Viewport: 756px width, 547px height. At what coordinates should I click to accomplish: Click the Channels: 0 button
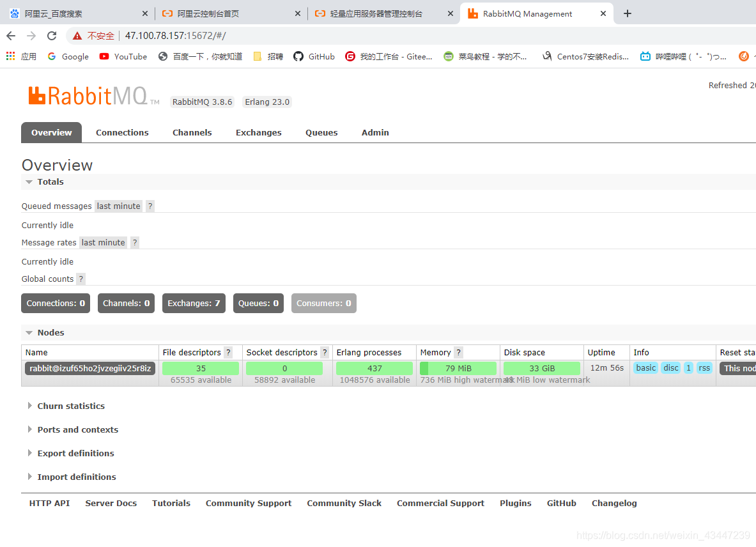pyautogui.click(x=126, y=303)
